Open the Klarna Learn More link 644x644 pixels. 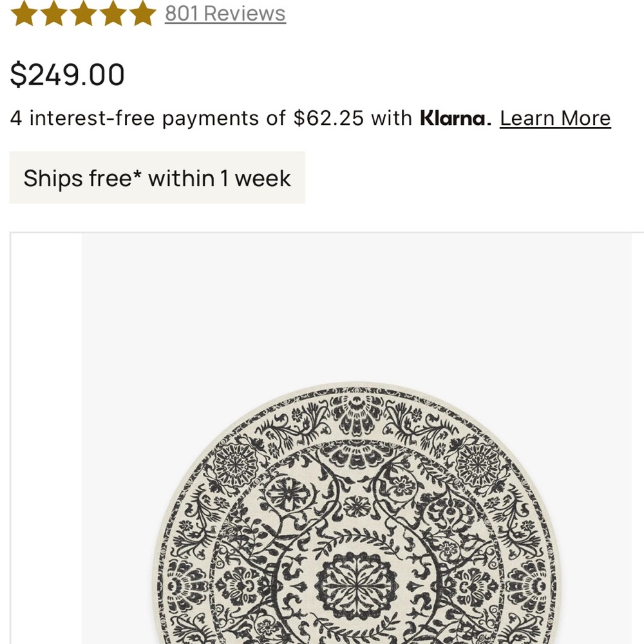coord(556,118)
